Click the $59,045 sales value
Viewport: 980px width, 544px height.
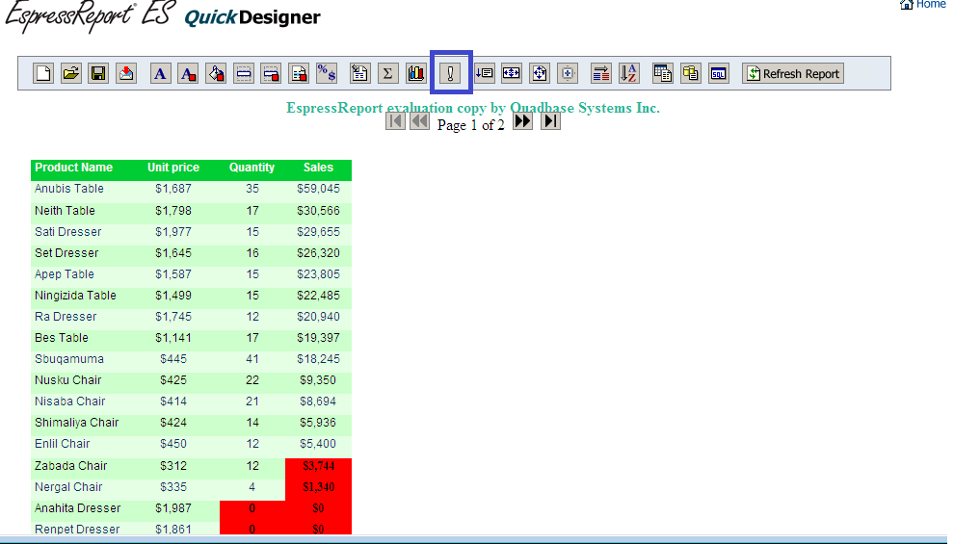tap(318, 189)
